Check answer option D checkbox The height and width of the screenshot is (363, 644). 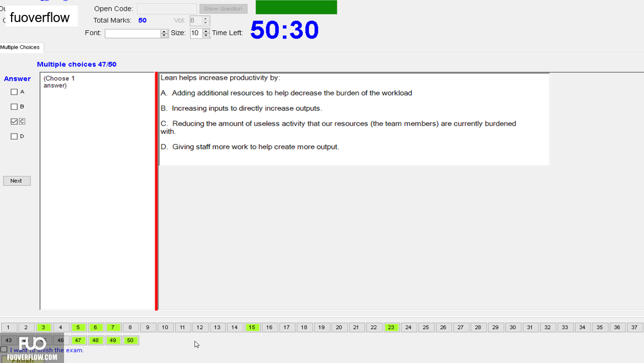click(14, 136)
